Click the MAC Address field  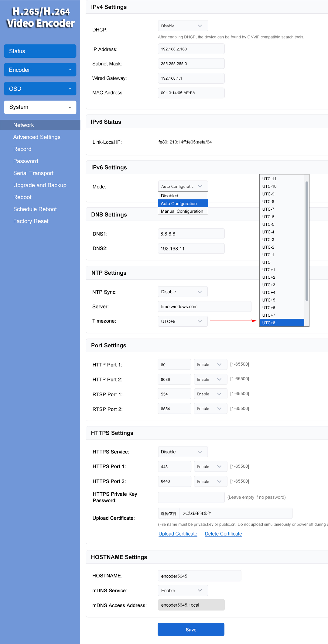pyautogui.click(x=191, y=93)
